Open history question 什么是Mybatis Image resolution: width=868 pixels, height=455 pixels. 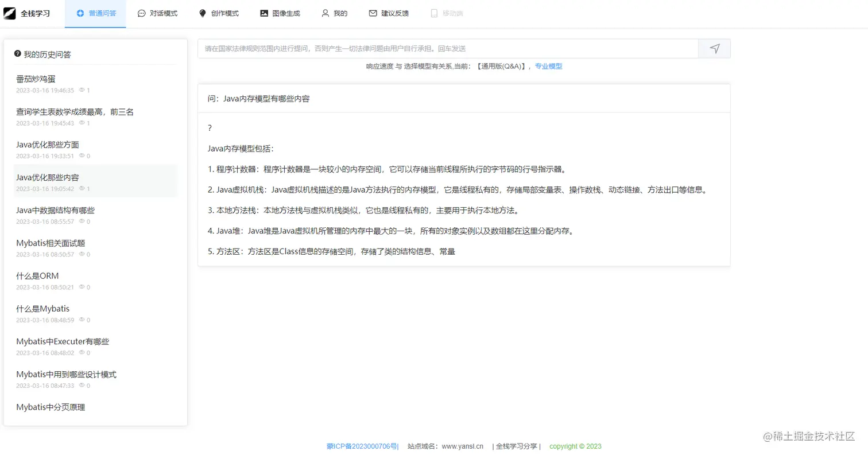[42, 308]
